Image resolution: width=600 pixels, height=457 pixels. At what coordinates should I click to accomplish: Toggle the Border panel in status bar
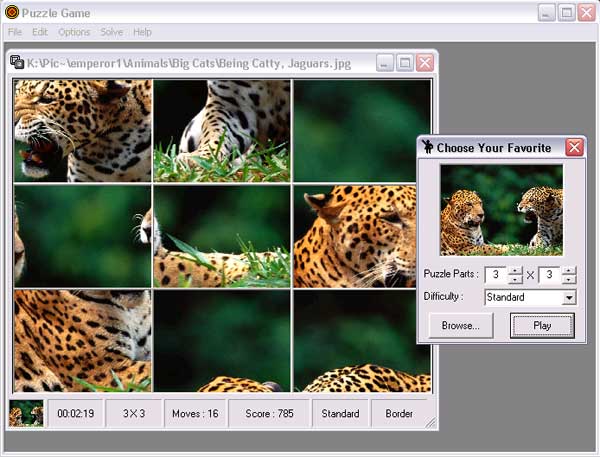(398, 413)
